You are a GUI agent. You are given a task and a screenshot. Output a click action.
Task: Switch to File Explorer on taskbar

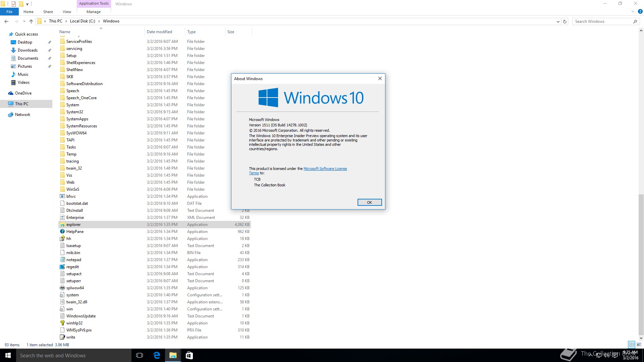click(x=173, y=355)
